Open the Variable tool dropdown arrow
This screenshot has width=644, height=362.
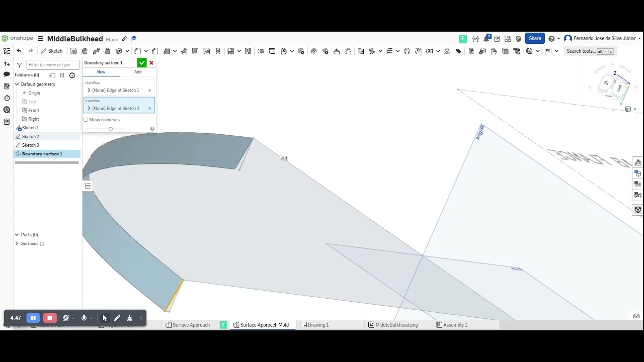pyautogui.click(x=438, y=51)
